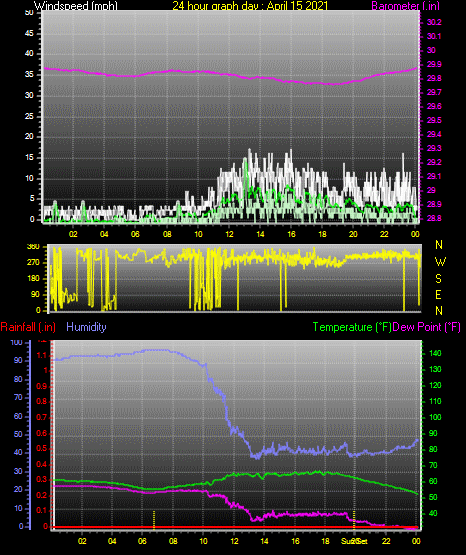This screenshot has height=555, width=466.
Task: Click 60 on the temperature axis
Action: coord(433,481)
